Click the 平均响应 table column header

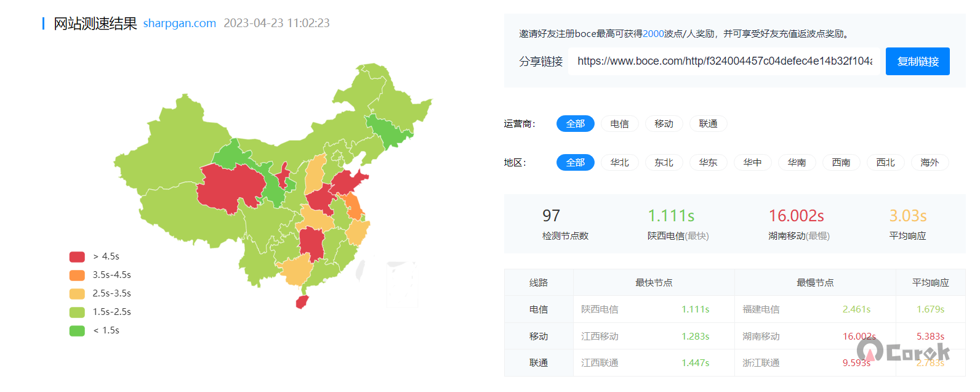930,283
